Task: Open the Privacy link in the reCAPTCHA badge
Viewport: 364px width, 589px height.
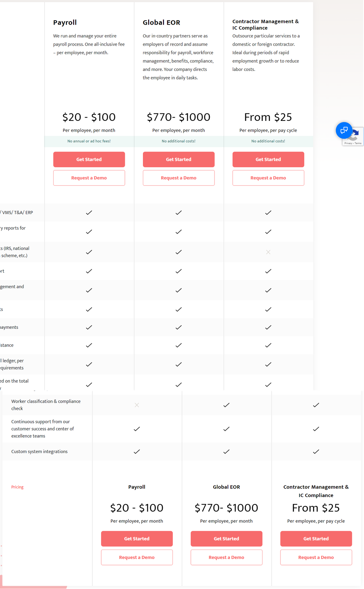Action: pyautogui.click(x=348, y=143)
